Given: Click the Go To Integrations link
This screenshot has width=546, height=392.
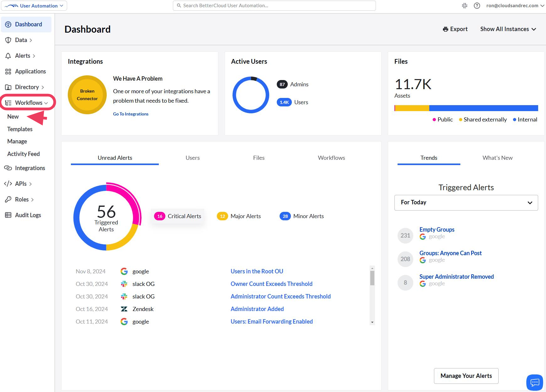Looking at the screenshot, I should [131, 114].
